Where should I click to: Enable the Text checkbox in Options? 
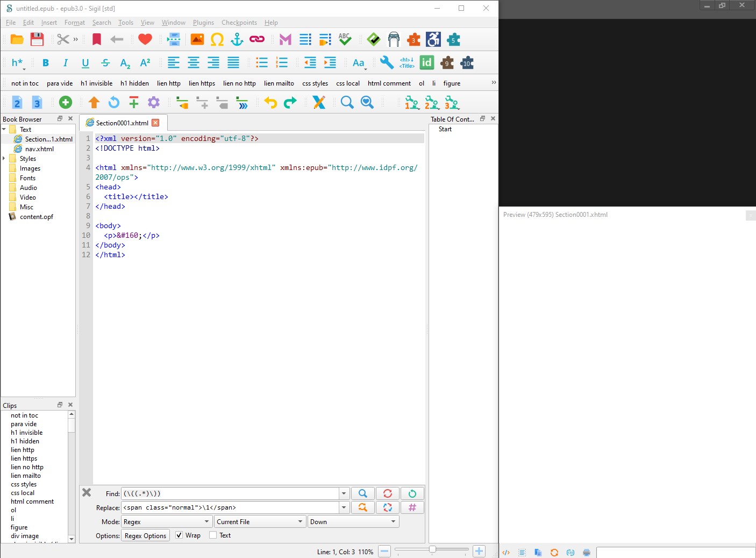(213, 535)
